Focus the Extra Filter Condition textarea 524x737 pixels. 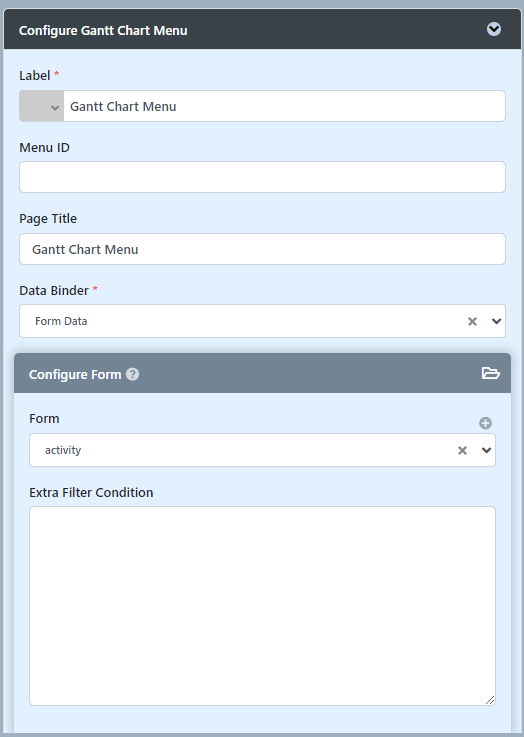pos(262,606)
